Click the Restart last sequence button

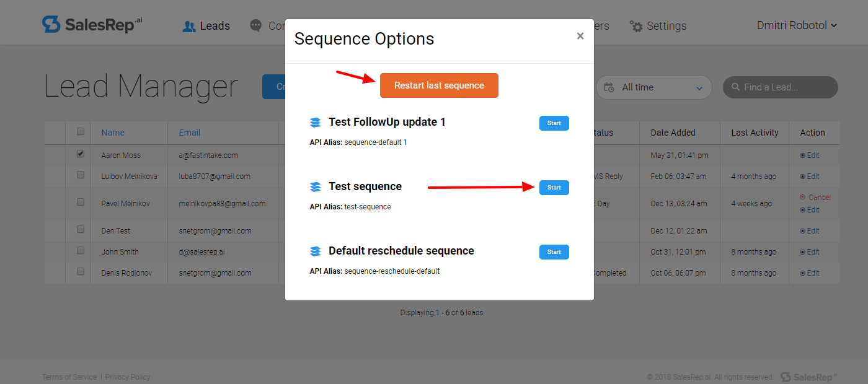coord(439,85)
